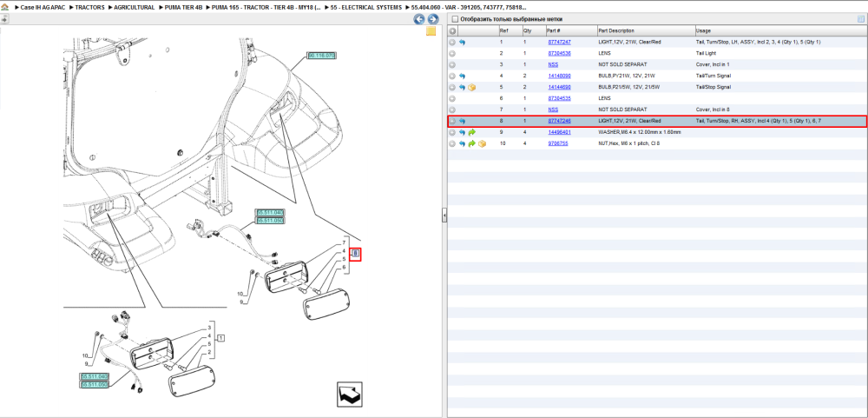Follow the 90.116.070 reference label on the diagram
Screen dimensions: 868x418
322,56
